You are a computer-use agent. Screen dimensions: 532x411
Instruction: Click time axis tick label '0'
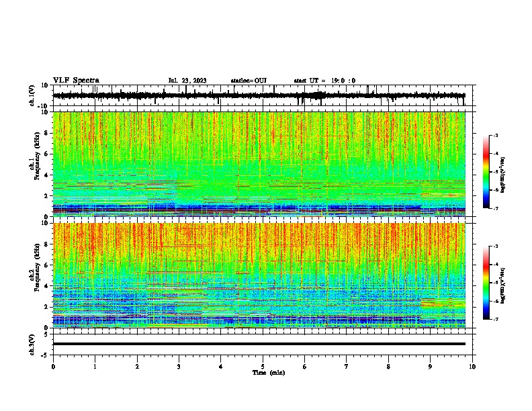click(53, 367)
